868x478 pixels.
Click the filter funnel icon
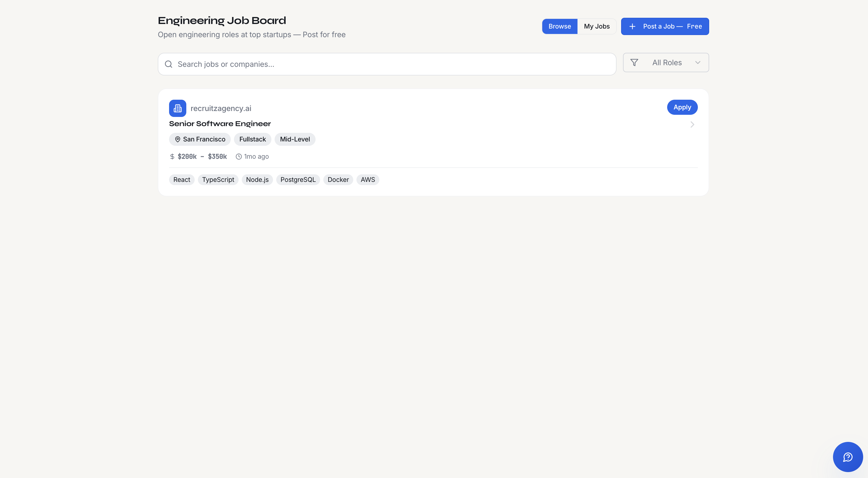[x=634, y=63]
